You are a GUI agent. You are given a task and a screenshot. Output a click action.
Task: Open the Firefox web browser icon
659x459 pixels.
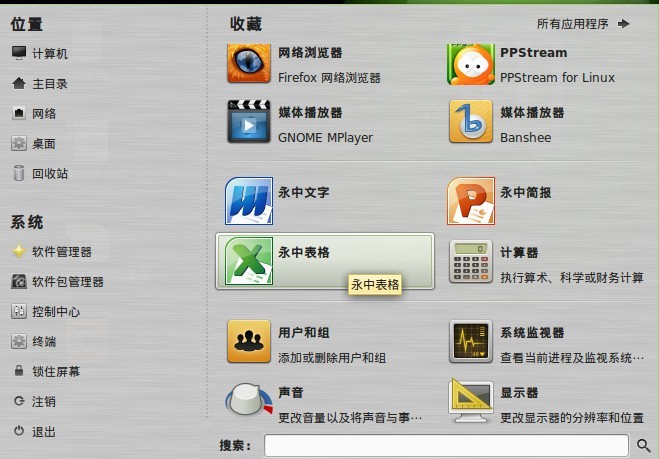point(249,63)
